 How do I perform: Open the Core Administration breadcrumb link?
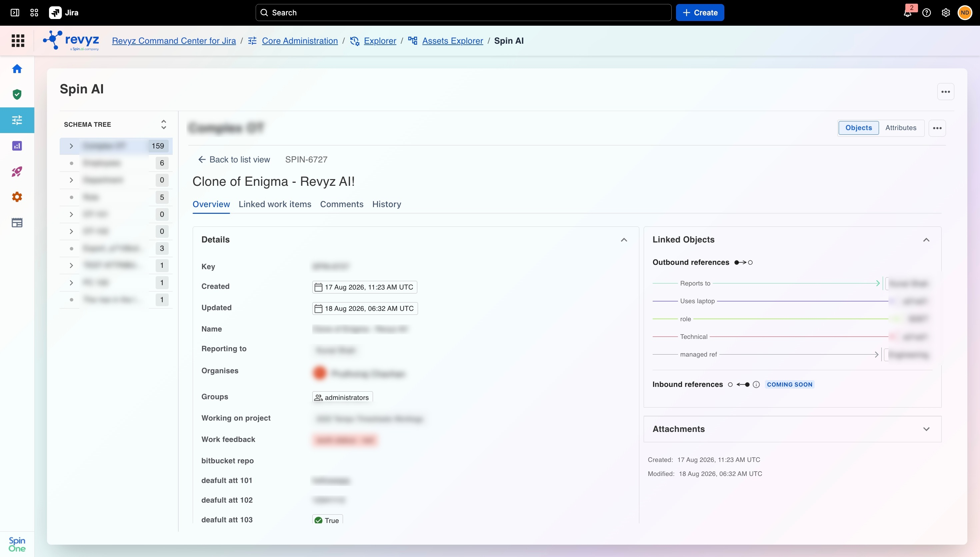(300, 41)
